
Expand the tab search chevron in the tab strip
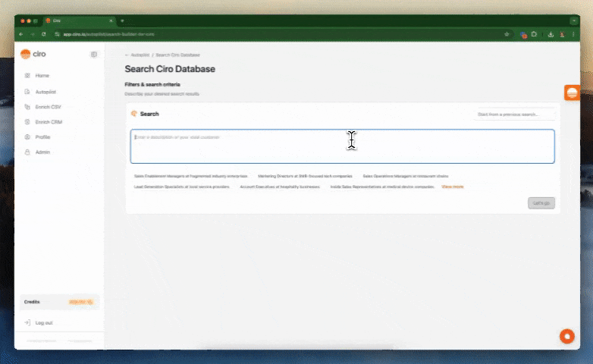(574, 20)
